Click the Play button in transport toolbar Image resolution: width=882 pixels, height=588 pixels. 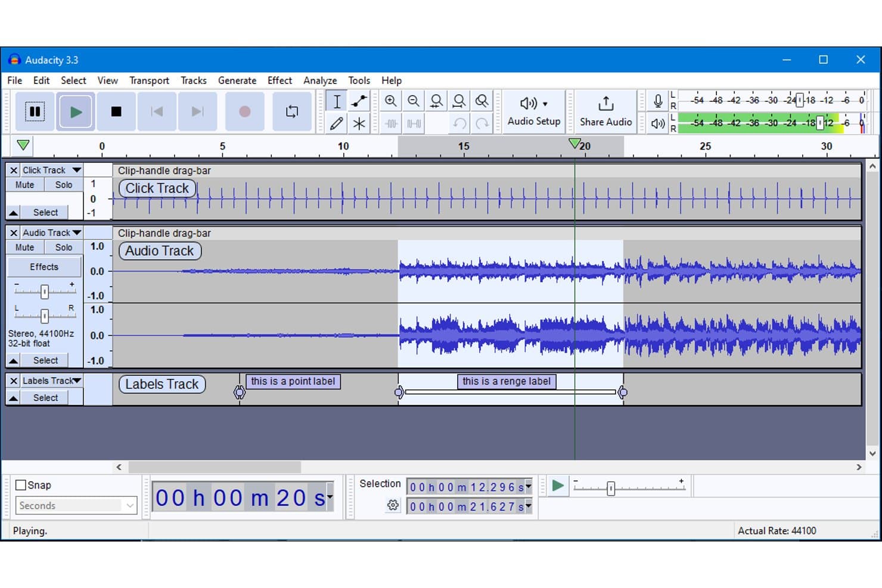[76, 111]
